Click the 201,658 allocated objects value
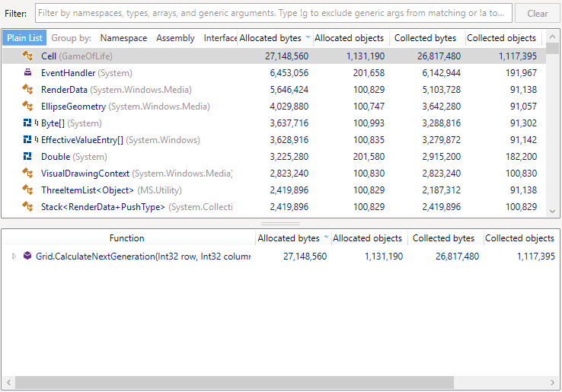 [369, 73]
